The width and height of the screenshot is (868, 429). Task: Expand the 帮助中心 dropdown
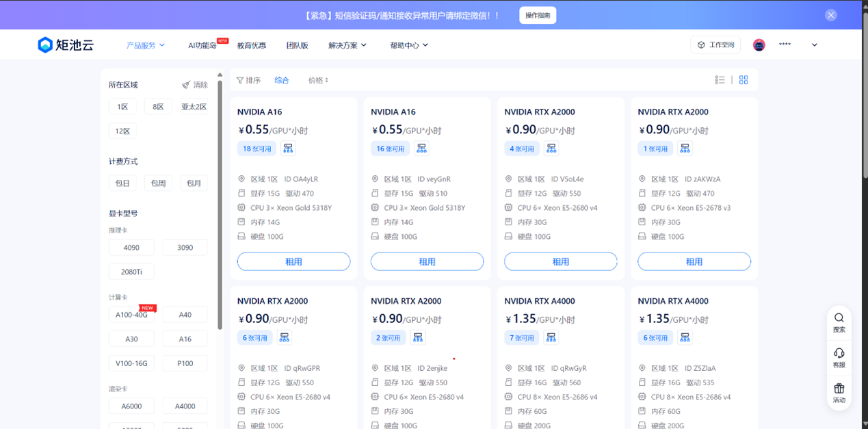(409, 45)
